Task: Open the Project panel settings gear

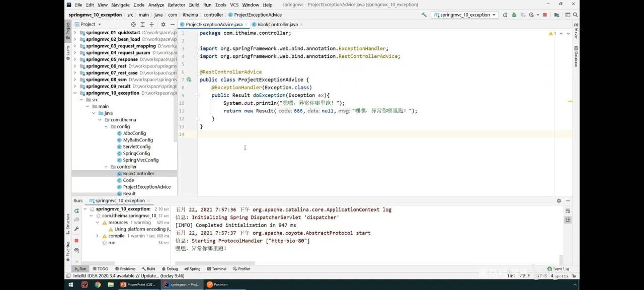Action: point(163,24)
